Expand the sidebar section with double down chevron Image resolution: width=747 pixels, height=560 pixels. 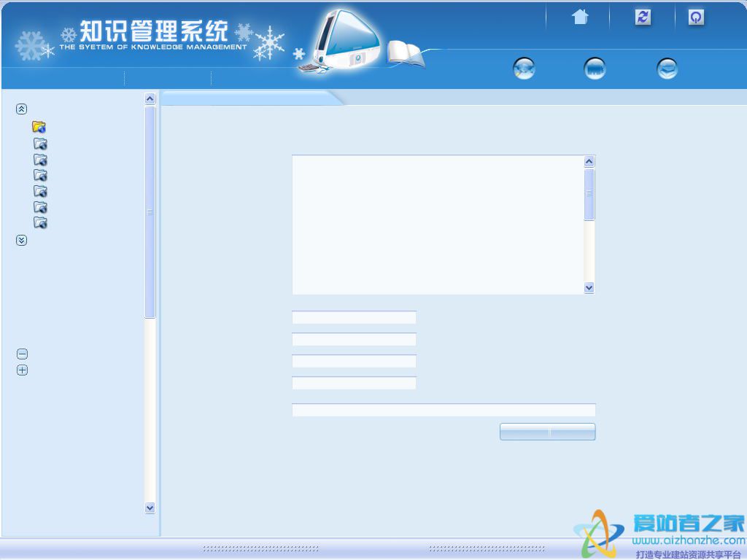22,240
